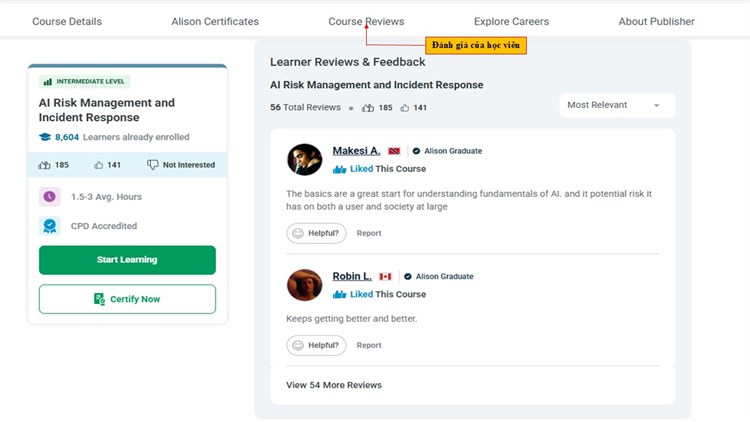Click single thumbs-up icon beside 141 in reviews header
Screen dimensions: 750x422
405,108
